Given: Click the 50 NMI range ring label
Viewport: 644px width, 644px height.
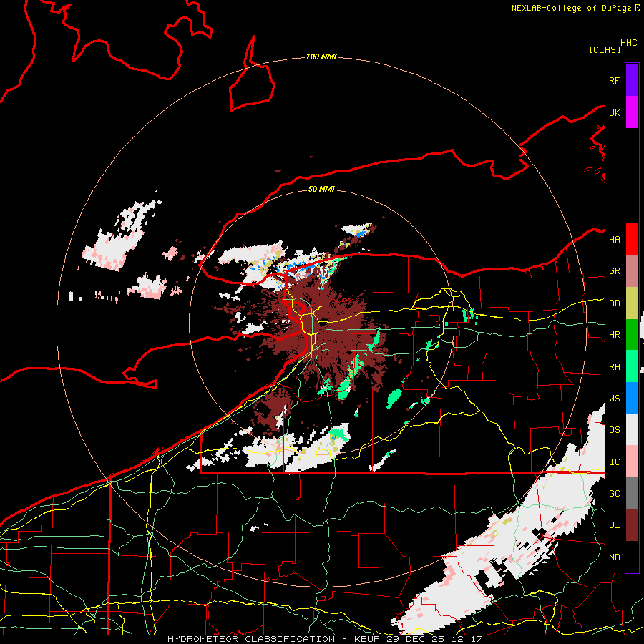Looking at the screenshot, I should coord(321,189).
